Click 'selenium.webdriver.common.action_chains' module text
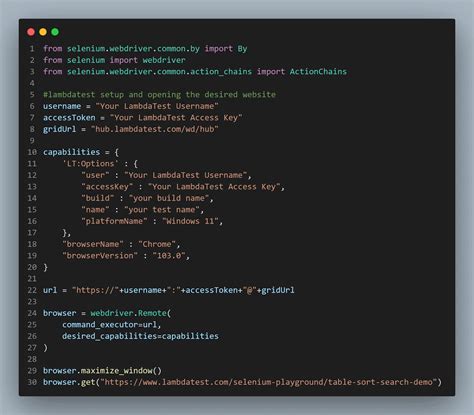 point(159,72)
